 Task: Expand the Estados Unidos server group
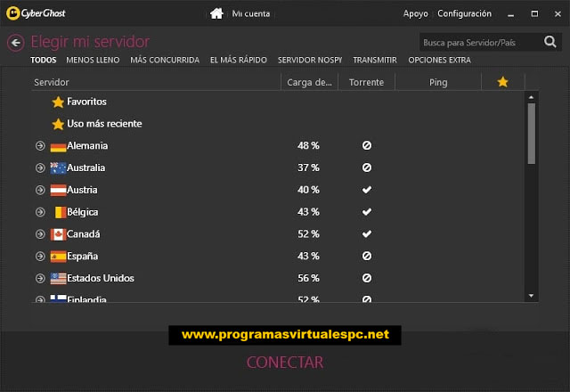click(x=40, y=279)
